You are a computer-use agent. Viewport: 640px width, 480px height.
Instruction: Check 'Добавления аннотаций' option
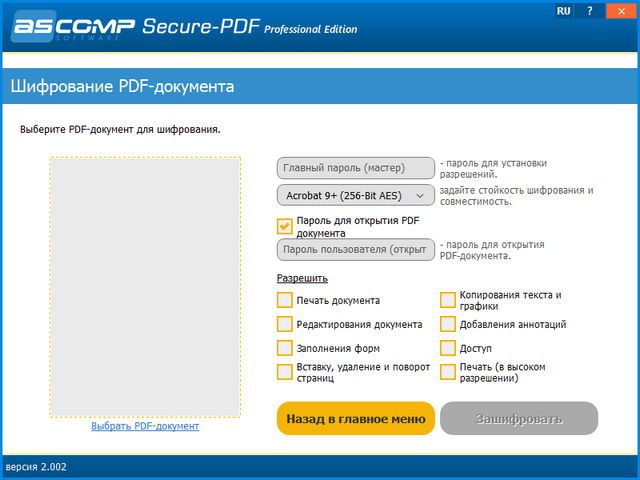pos(449,324)
